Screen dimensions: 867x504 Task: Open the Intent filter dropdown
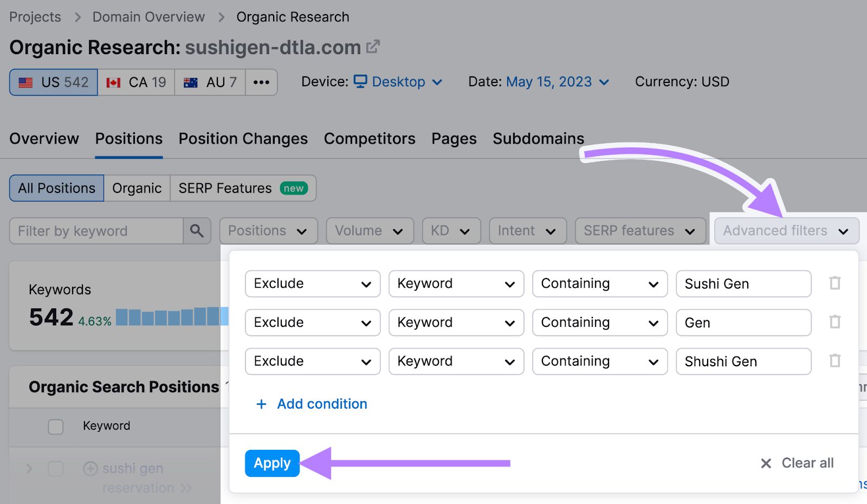pos(528,231)
